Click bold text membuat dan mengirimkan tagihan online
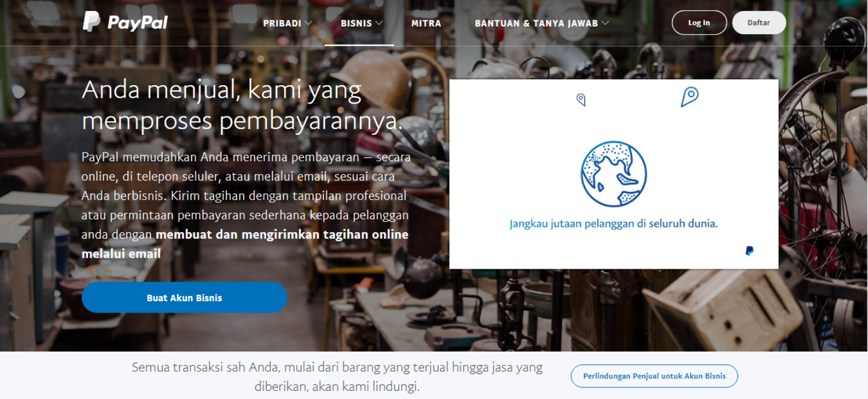Screen dimensions: 868x399 [x=282, y=235]
